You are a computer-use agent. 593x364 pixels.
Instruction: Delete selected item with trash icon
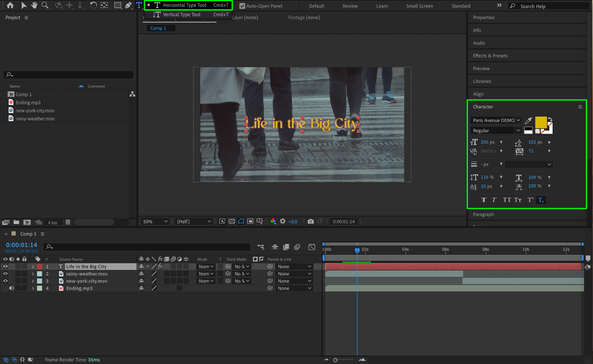pos(68,222)
